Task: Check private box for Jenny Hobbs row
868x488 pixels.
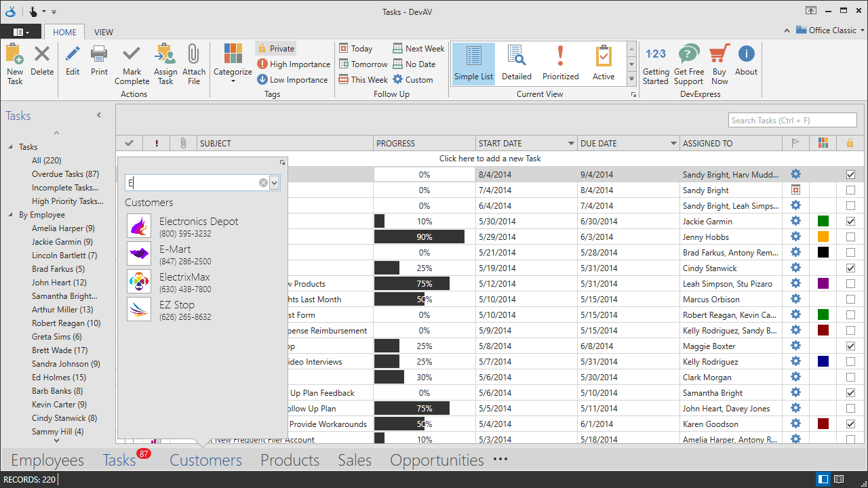Action: pos(850,237)
